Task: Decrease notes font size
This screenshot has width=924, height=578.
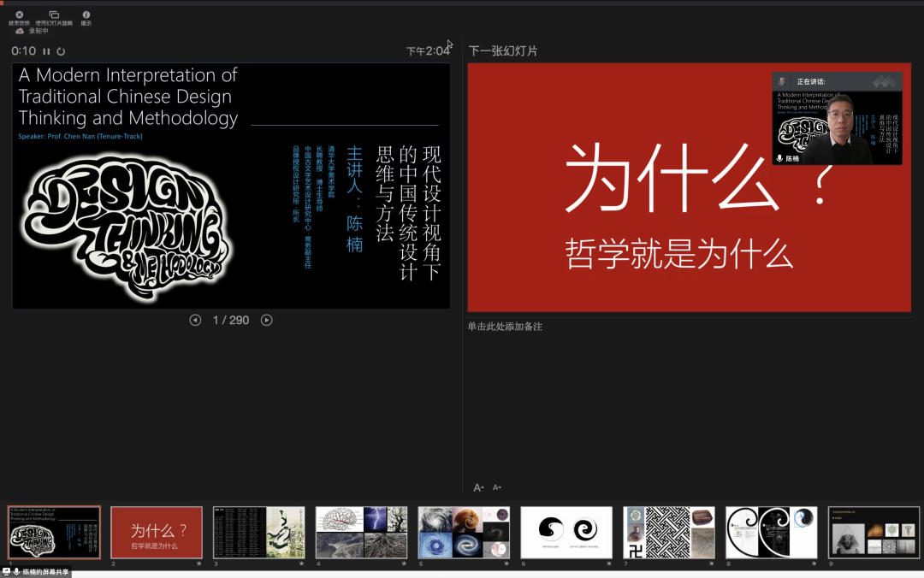Action: click(497, 487)
